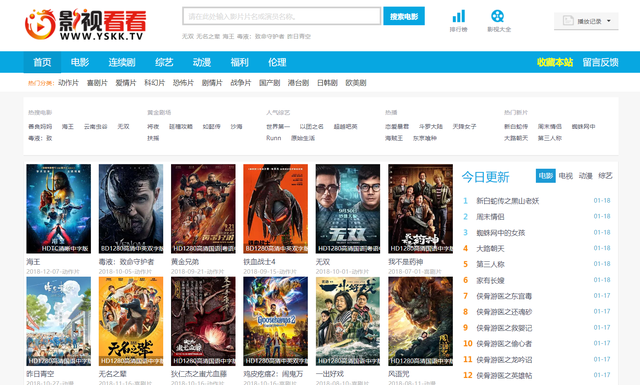Select the 国产剧 hot category
Image resolution: width=640 pixels, height=385 pixels.
coord(269,83)
